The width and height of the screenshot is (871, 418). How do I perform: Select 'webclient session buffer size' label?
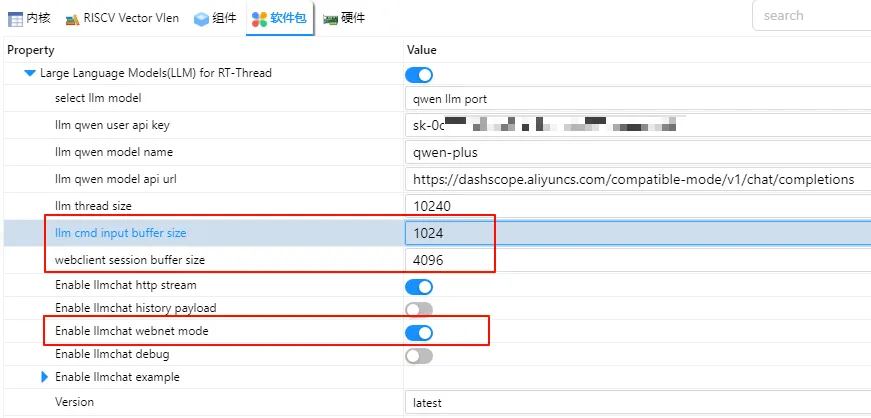(130, 260)
